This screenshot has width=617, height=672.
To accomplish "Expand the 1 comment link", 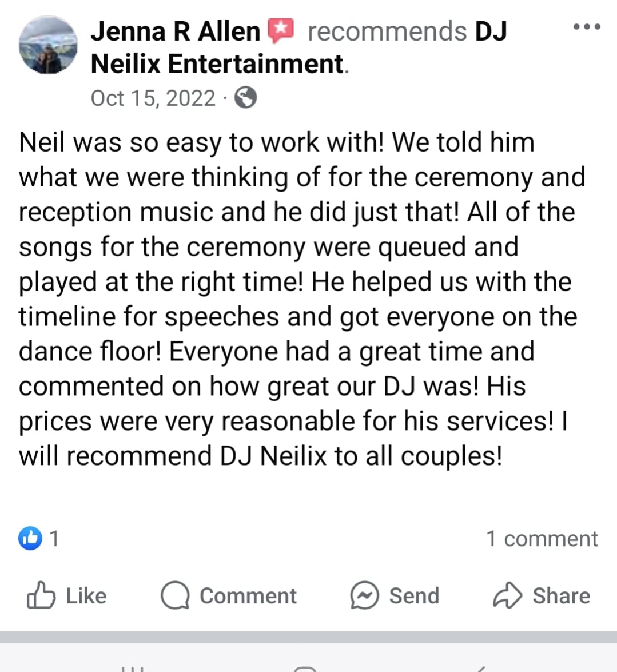I will point(542,539).
